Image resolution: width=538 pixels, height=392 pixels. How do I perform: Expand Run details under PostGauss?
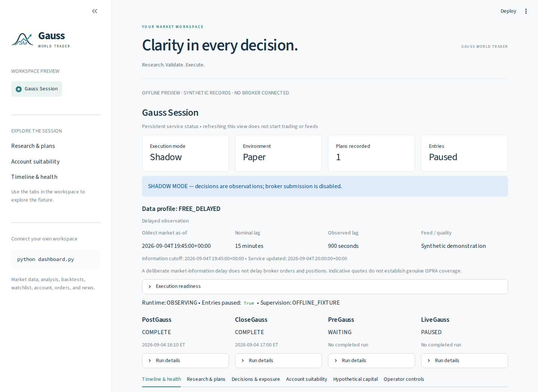point(185,361)
